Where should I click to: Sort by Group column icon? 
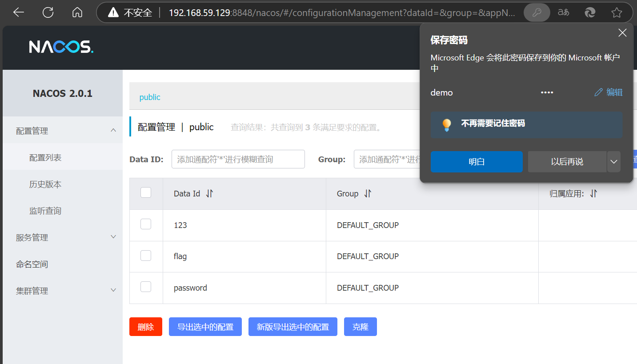pyautogui.click(x=368, y=194)
